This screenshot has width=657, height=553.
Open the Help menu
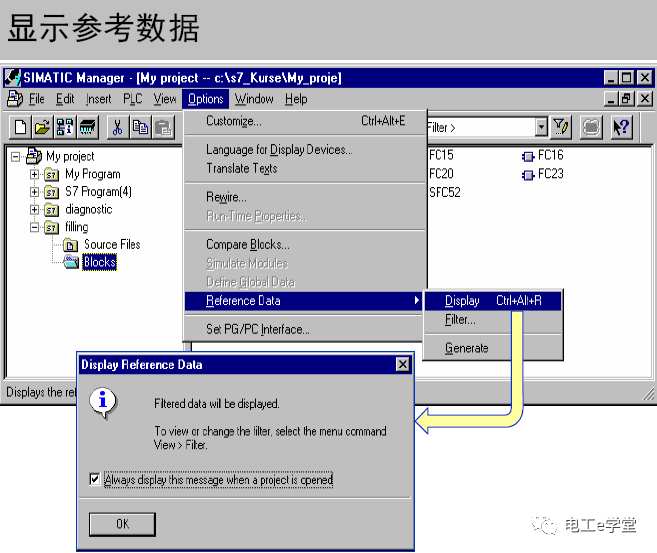296,99
